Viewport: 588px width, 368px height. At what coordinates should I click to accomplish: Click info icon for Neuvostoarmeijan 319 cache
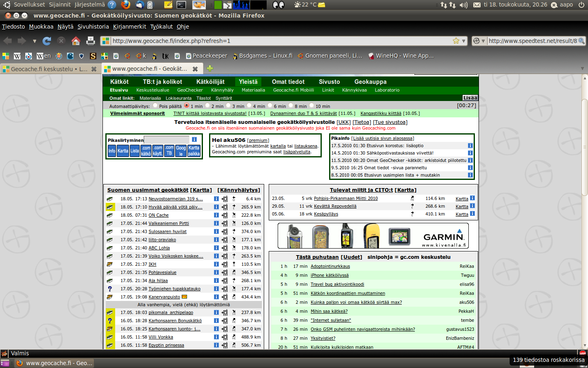(216, 199)
